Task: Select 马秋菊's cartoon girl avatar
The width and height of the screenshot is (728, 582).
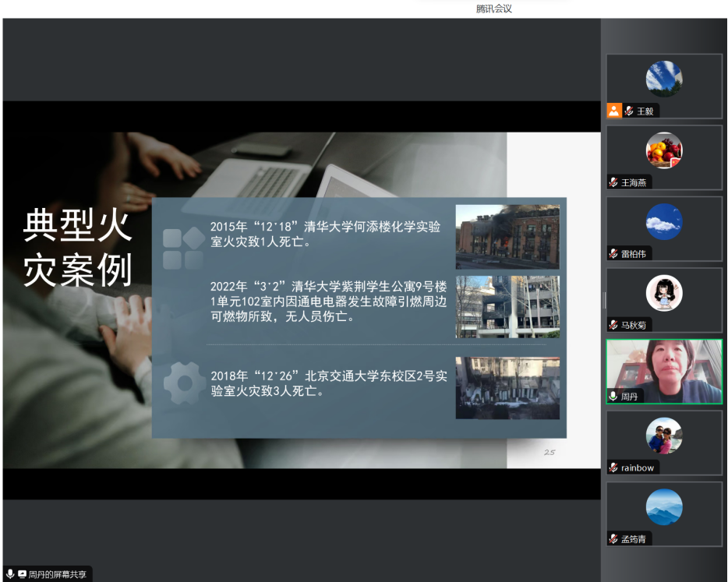Action: (664, 293)
